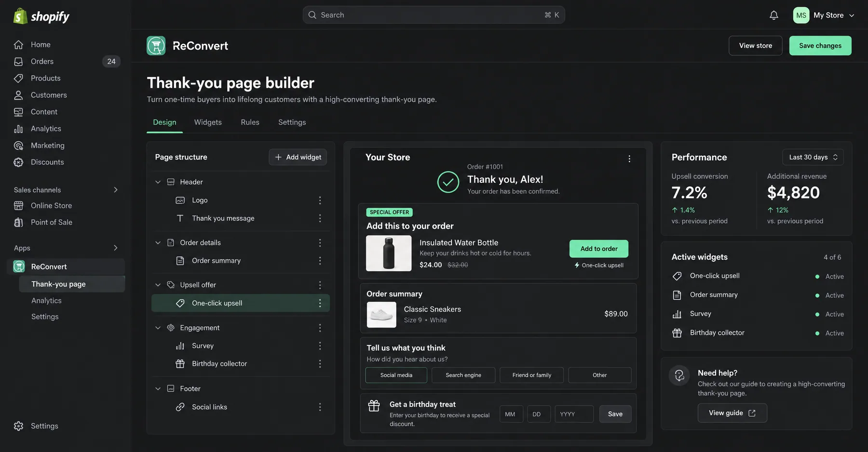The width and height of the screenshot is (868, 452).
Task: Open options menu for Engagement section
Action: click(x=320, y=328)
